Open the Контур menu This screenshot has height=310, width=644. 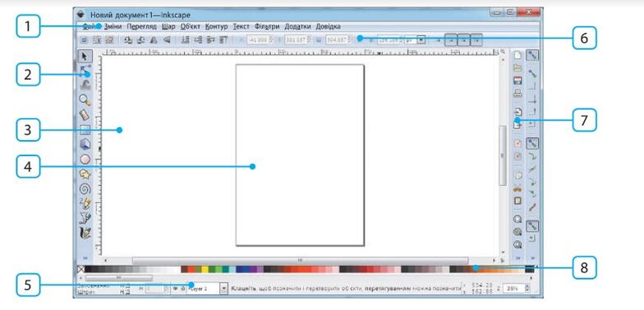pyautogui.click(x=217, y=26)
